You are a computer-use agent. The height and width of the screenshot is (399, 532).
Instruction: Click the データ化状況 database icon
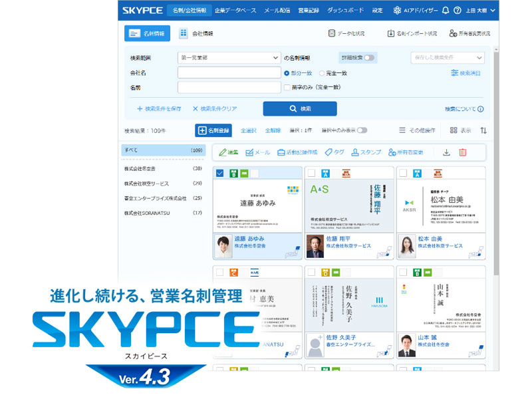coord(332,33)
